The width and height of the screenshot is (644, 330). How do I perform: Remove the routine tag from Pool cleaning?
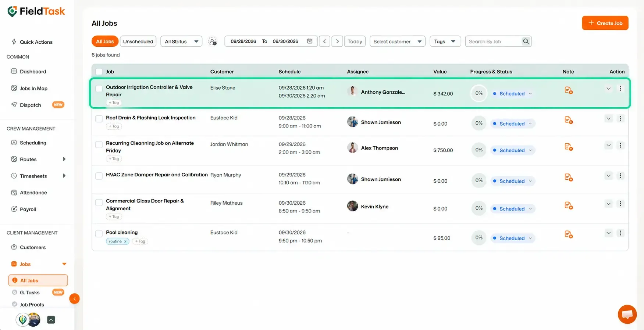pyautogui.click(x=125, y=241)
